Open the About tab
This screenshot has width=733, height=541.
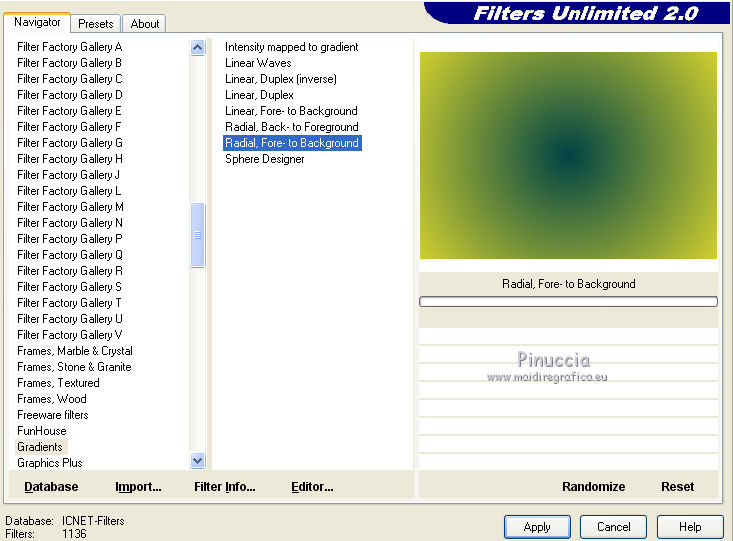point(144,24)
